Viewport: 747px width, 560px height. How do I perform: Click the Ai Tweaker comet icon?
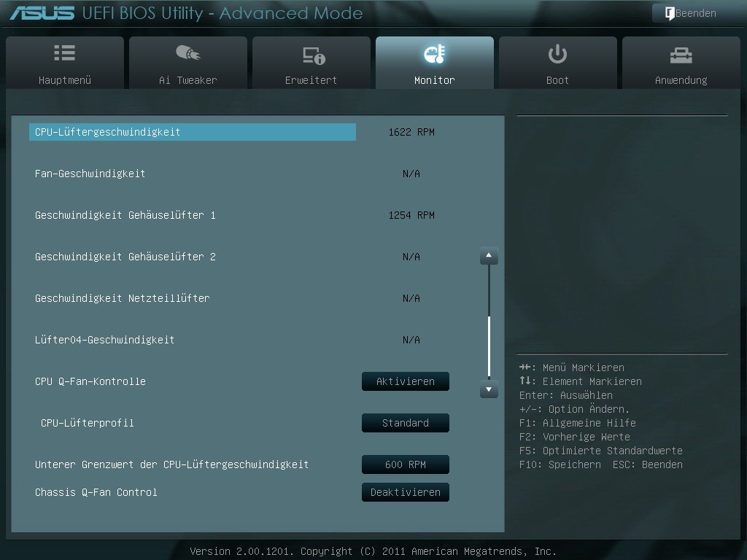(188, 52)
